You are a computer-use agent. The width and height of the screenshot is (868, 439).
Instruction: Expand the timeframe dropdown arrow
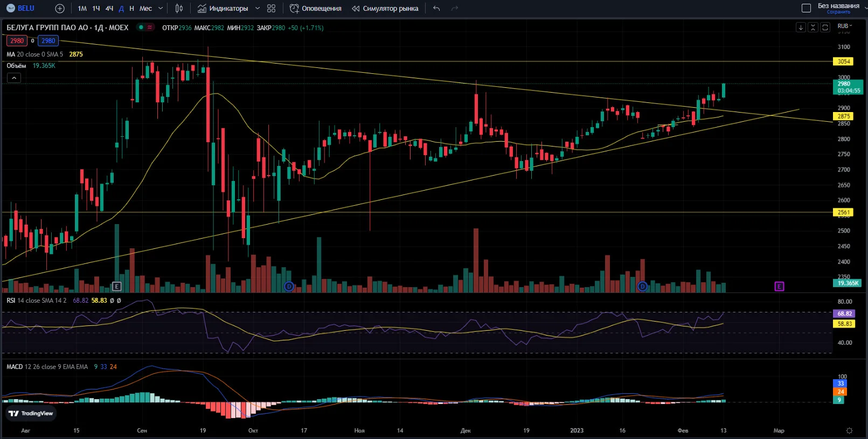click(x=161, y=8)
